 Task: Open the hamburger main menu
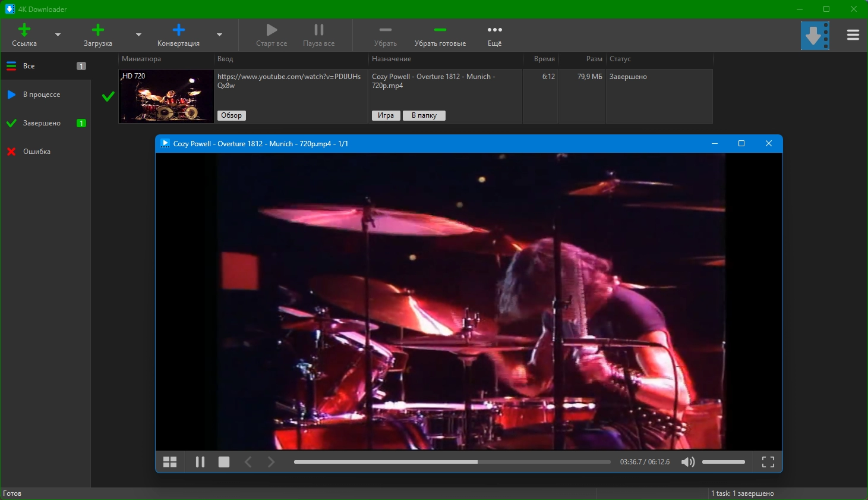click(x=853, y=35)
